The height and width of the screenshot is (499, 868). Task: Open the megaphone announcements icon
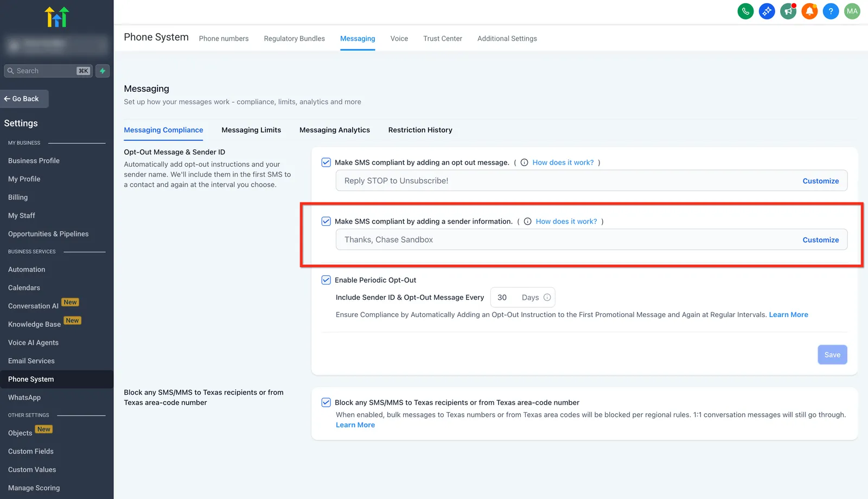click(788, 11)
